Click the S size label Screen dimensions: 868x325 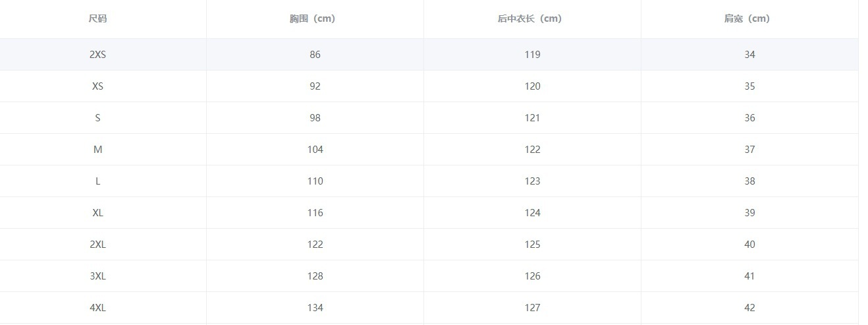(x=97, y=118)
